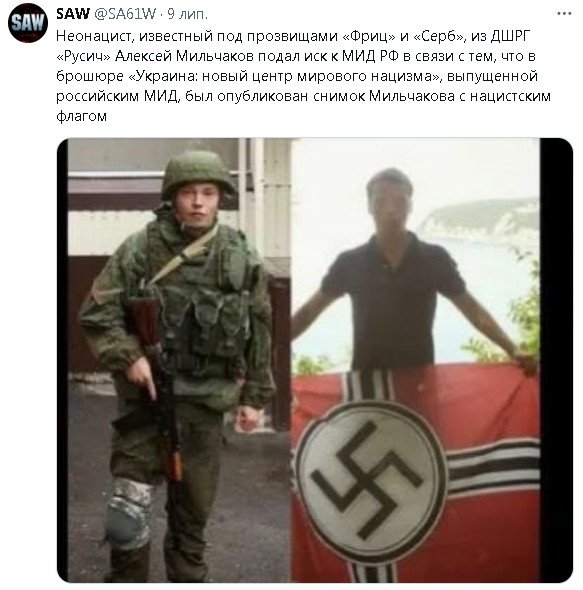Click the black right border of the image
Viewport: 583px width, 590px height.
point(556,360)
